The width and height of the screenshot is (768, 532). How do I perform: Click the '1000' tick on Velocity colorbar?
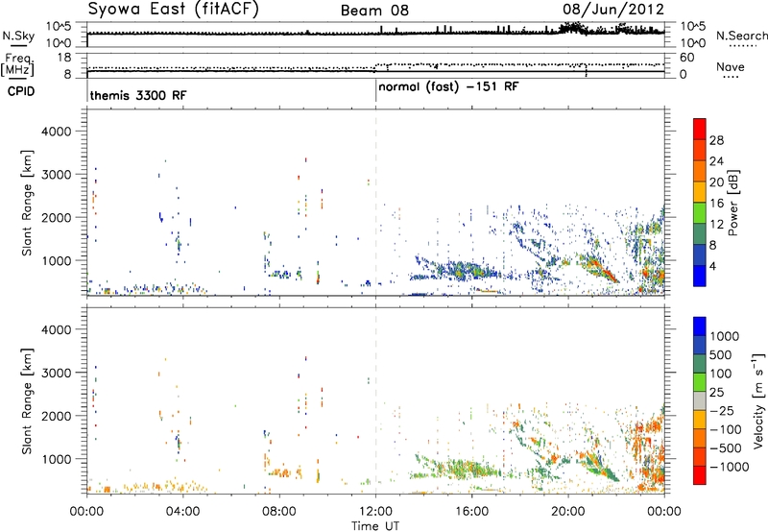725,336
